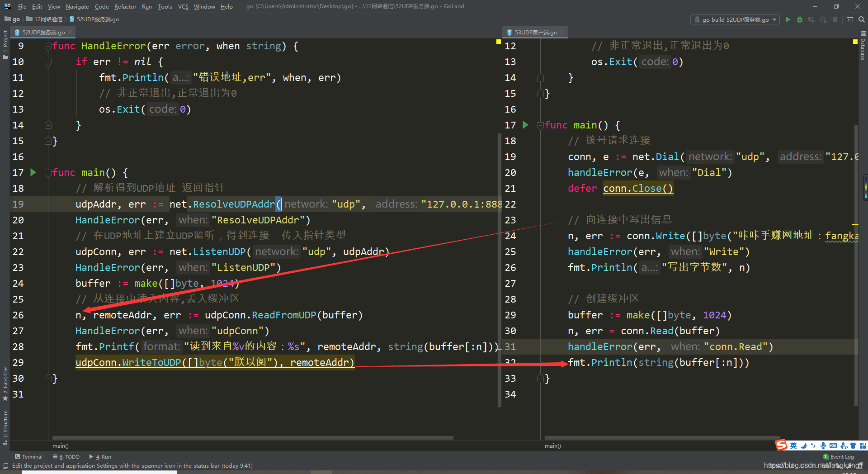The image size is (868, 474).
Task: Run main() from right editor gutter arrow
Action: click(525, 125)
